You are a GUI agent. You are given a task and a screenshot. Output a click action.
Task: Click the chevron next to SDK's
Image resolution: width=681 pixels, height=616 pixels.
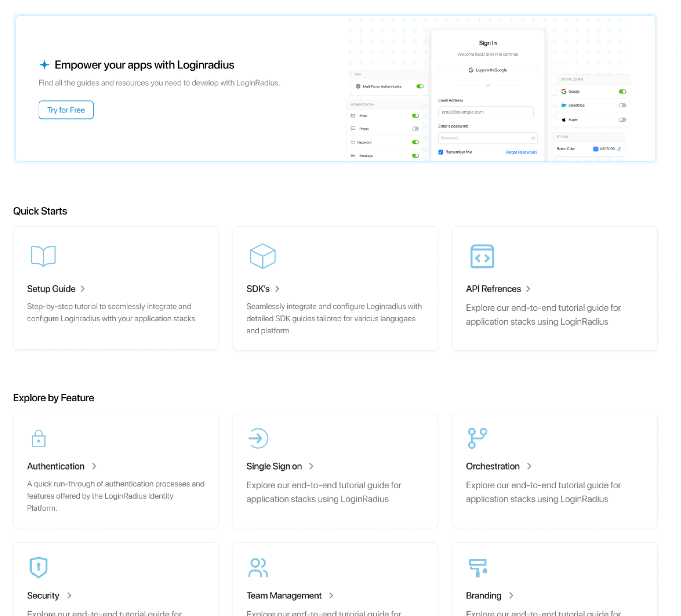[277, 289]
